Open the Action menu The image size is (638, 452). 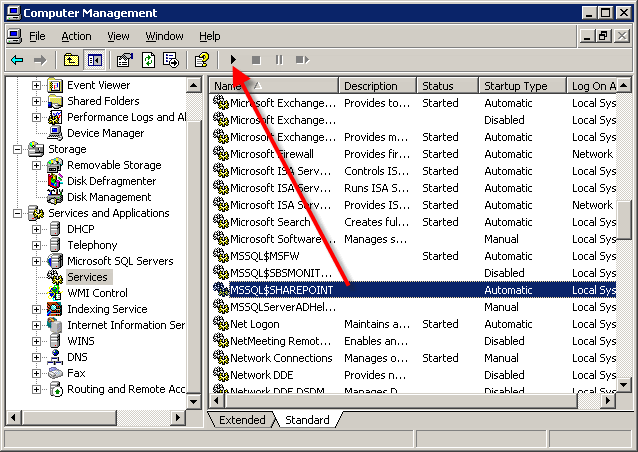click(x=76, y=36)
